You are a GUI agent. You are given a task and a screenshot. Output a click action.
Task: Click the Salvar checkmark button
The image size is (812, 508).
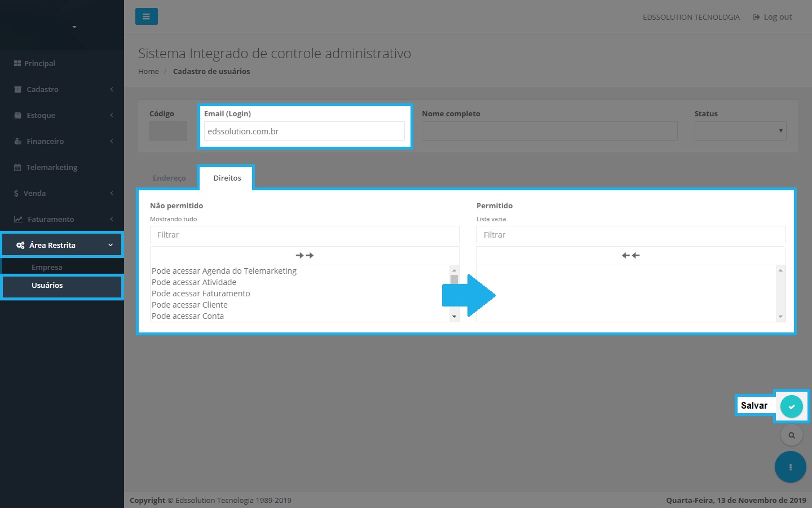coord(792,406)
